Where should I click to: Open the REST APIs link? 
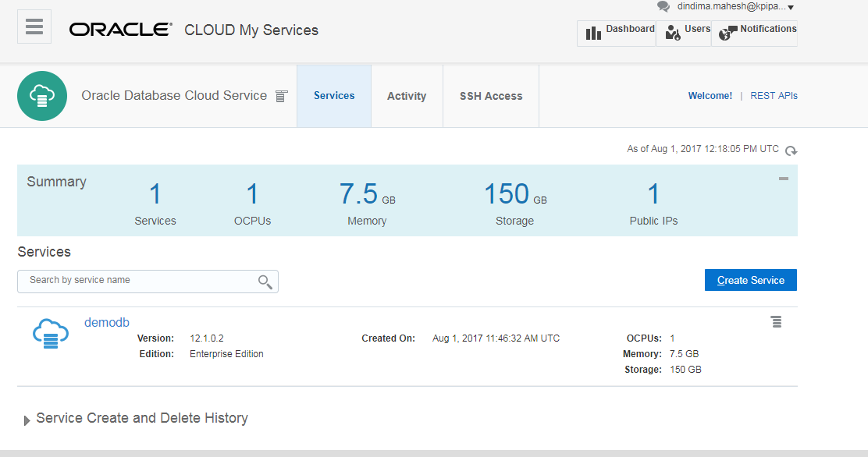click(774, 96)
